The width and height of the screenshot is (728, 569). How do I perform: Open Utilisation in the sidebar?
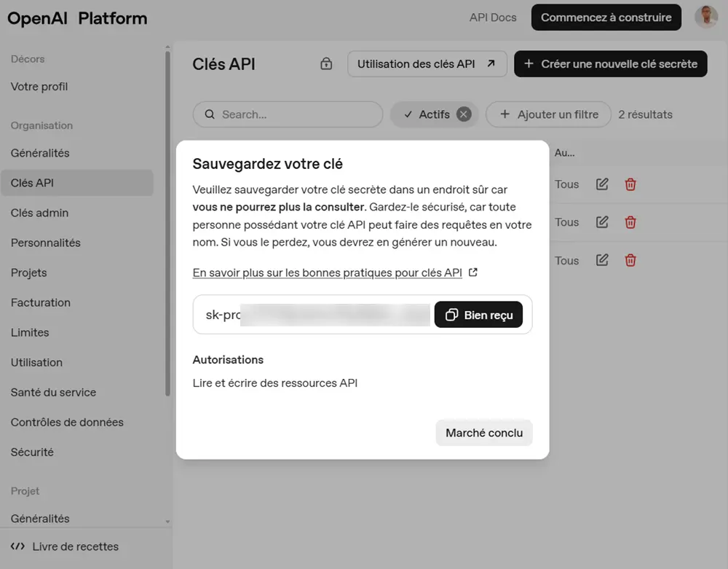[x=36, y=362]
